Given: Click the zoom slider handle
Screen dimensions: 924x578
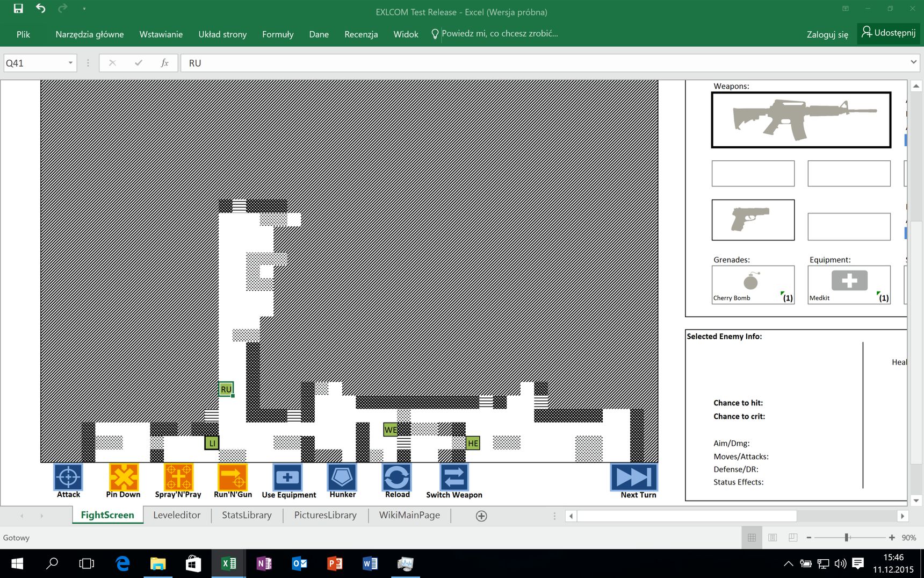Looking at the screenshot, I should click(x=847, y=538).
